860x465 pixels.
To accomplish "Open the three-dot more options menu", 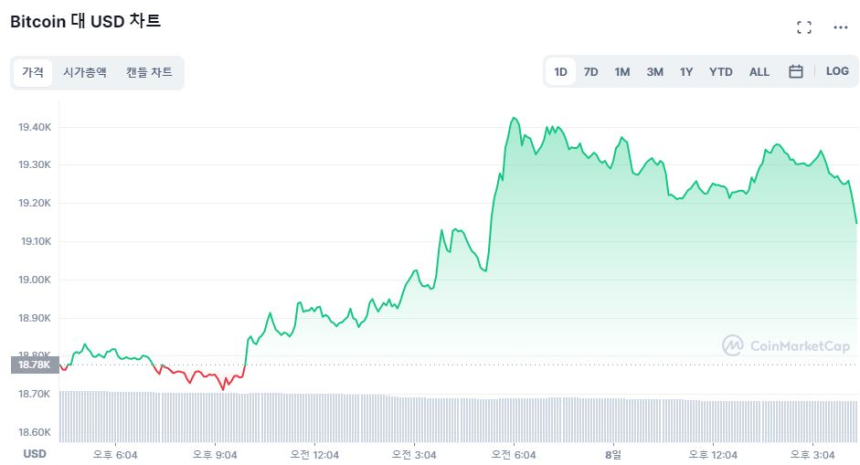I will pos(840,27).
